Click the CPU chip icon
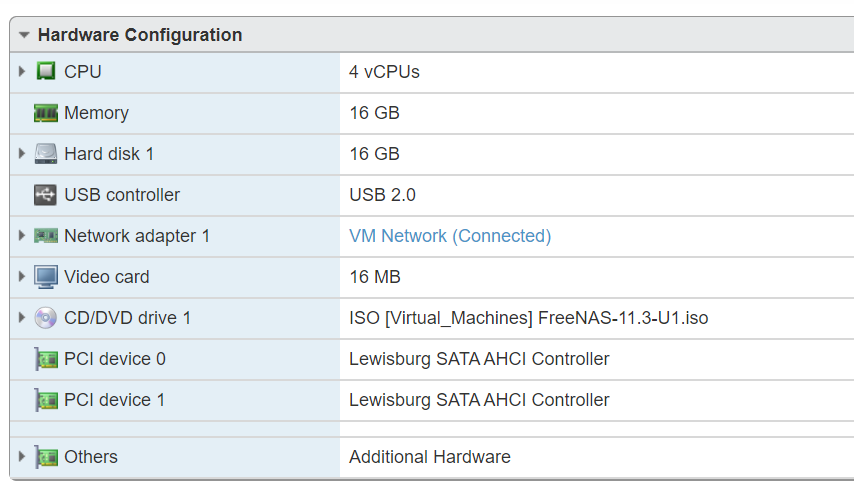 (x=46, y=72)
